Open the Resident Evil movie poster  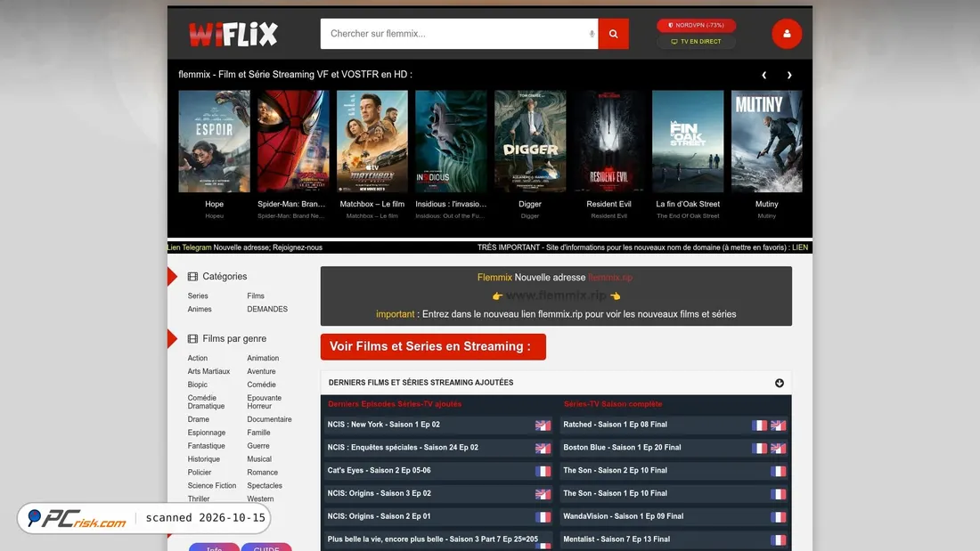tap(608, 142)
